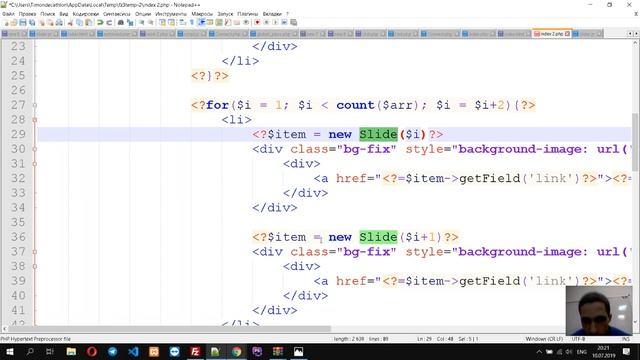Collapse the li block fold at line 28
Image resolution: width=640 pixels, height=360 pixels.
coord(35,120)
